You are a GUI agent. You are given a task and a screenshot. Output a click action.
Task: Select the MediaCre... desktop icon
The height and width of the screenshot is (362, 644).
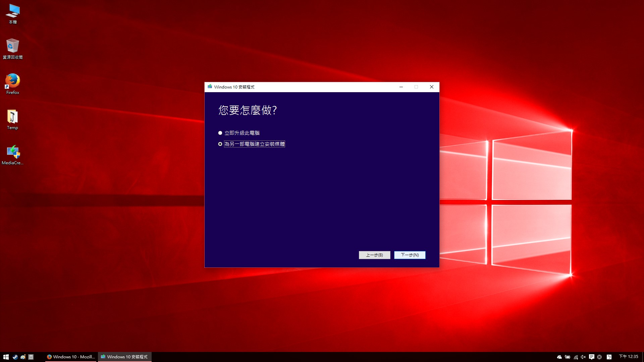click(13, 155)
